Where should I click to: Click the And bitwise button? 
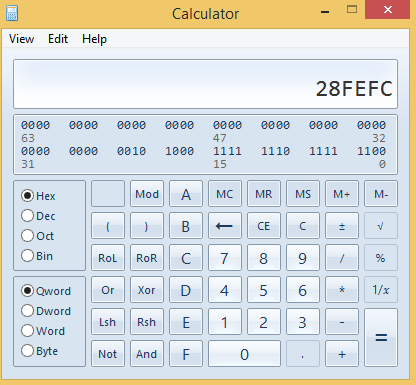coord(147,354)
